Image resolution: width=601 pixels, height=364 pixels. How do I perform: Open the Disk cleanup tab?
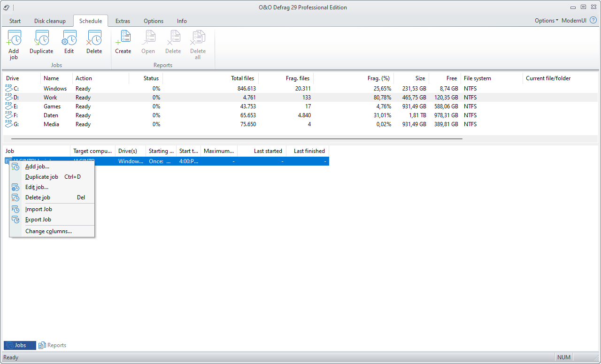tap(50, 21)
